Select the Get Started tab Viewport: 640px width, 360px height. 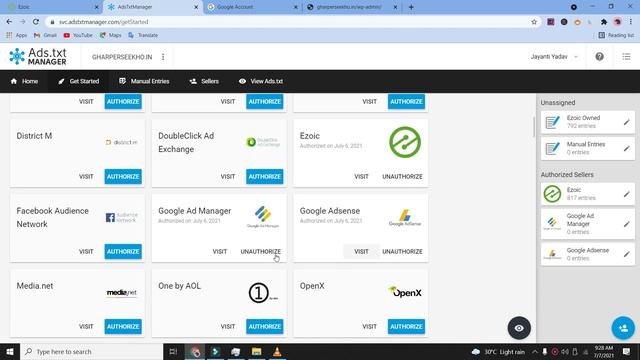78,81
